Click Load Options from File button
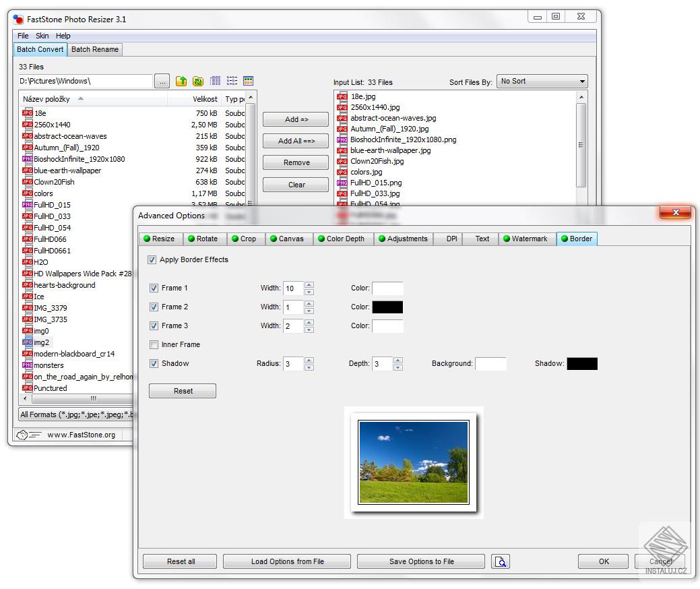Image resolution: width=700 pixels, height=589 pixels. (287, 561)
